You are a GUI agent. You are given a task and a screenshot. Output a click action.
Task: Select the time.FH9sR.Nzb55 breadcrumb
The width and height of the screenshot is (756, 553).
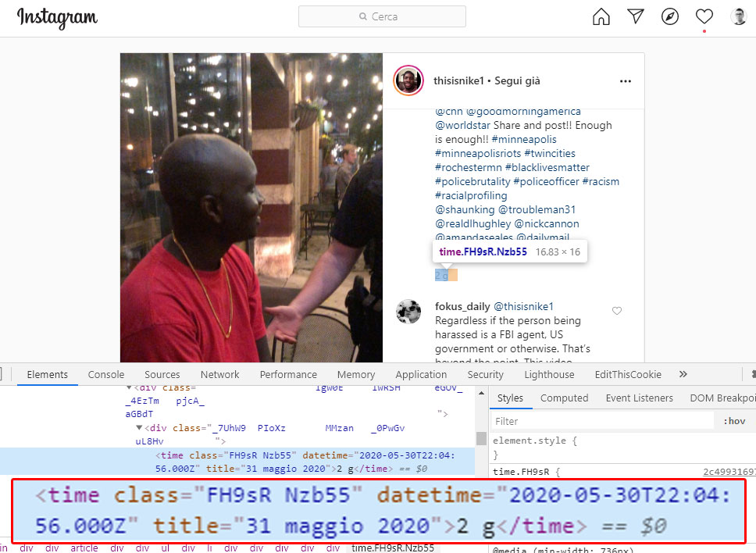393,548
